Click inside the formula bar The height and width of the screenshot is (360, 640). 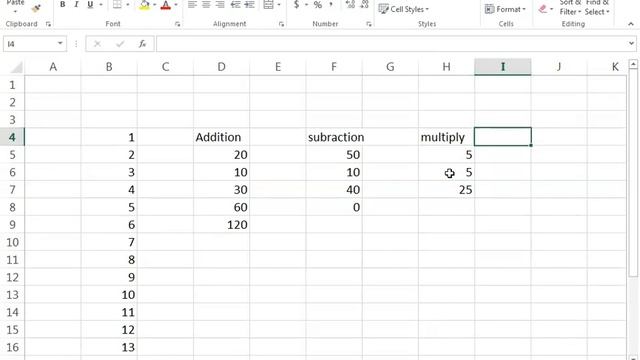click(x=392, y=44)
